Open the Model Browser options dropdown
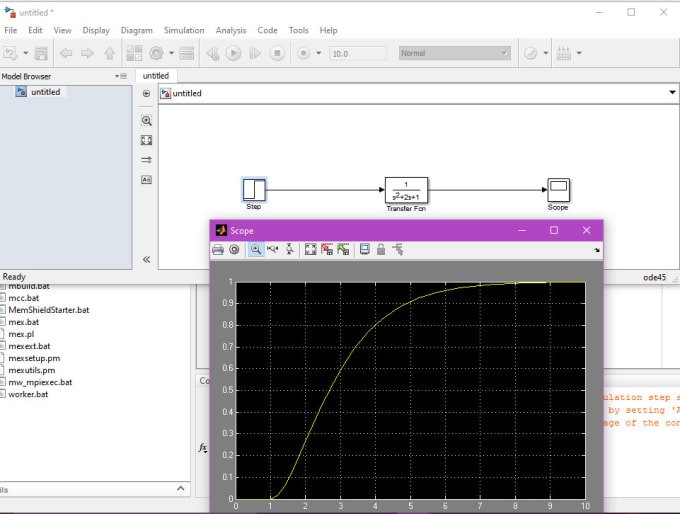 tap(121, 76)
